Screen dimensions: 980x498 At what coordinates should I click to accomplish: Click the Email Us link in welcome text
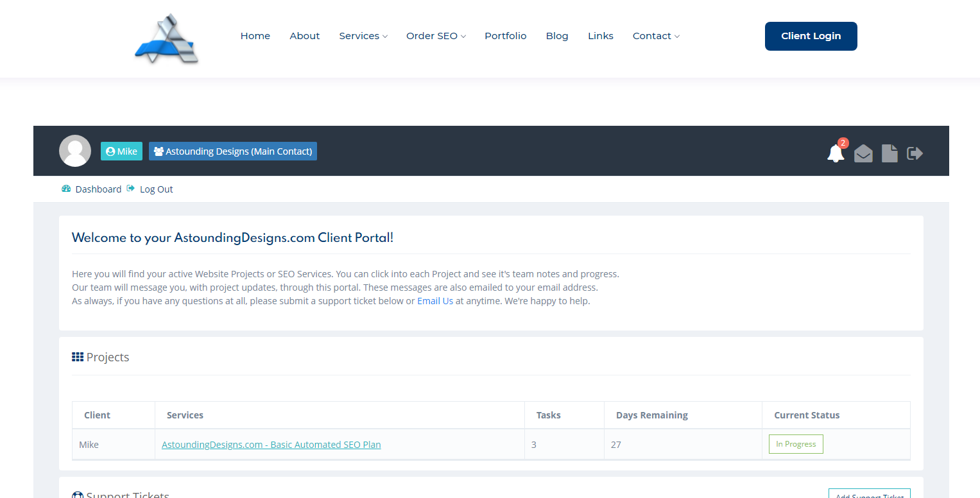(435, 300)
